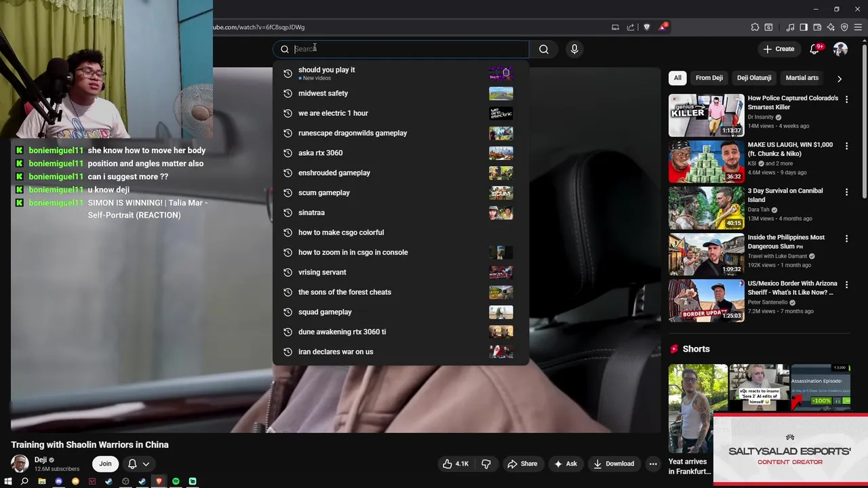
Task: Click the Share button under video
Action: point(522,464)
